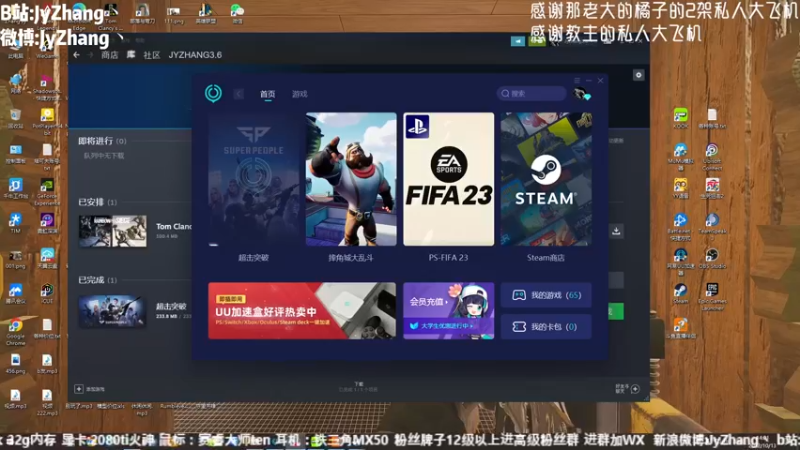
Task: Select the 456.png desktop file
Action: [x=15, y=363]
